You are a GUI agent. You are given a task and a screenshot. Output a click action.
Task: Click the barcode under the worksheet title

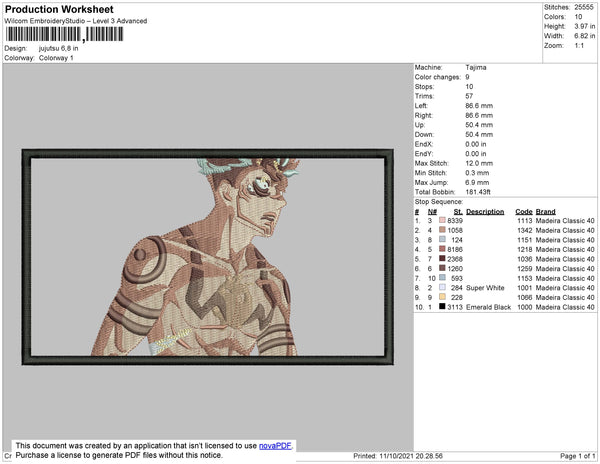pos(64,34)
